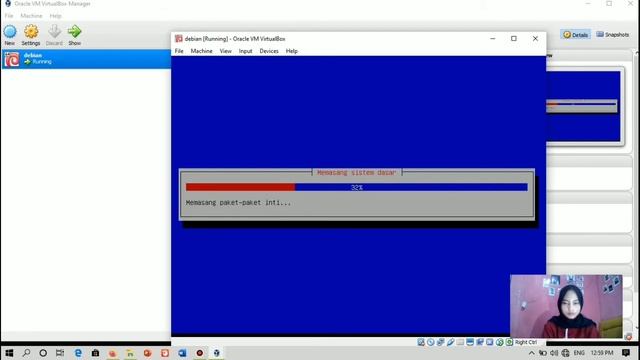
Task: Click the green Show arrow icon
Action: pyautogui.click(x=75, y=31)
